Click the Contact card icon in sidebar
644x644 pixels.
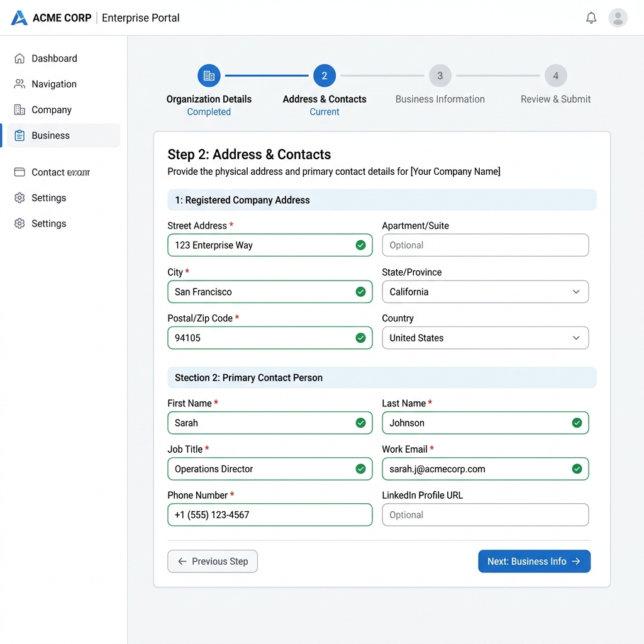coord(19,172)
